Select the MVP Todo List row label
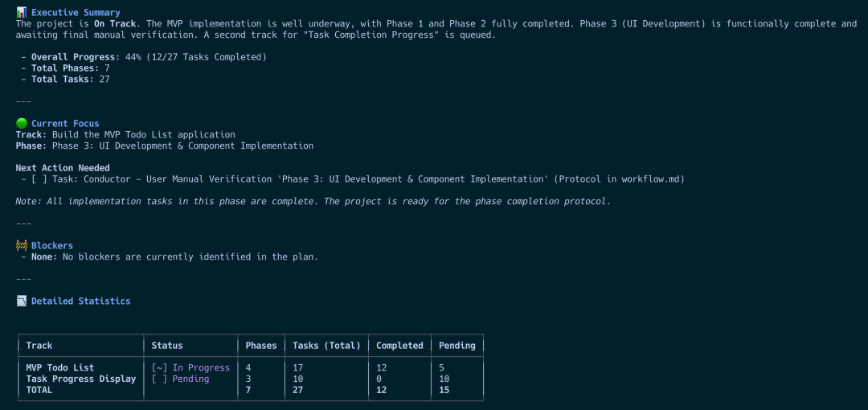 60,368
